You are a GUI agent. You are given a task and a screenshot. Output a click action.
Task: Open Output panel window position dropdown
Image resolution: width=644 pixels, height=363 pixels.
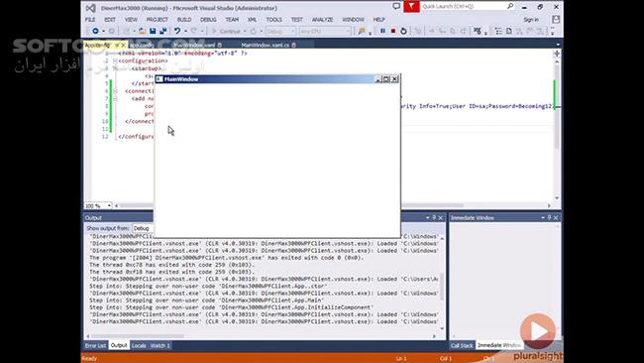pyautogui.click(x=427, y=217)
